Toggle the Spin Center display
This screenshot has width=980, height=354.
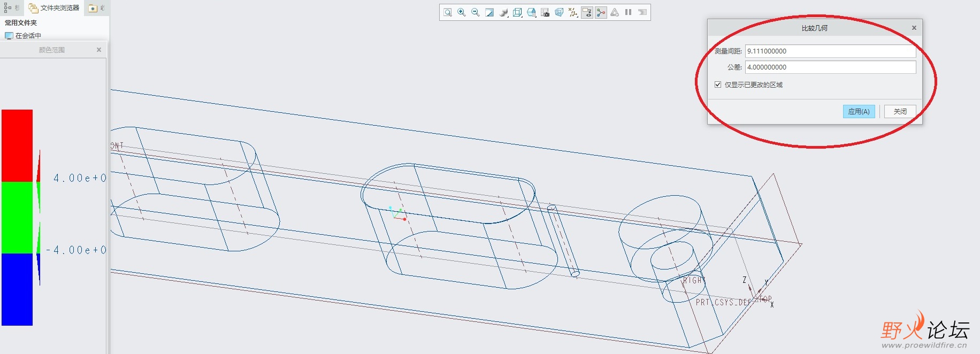point(601,12)
